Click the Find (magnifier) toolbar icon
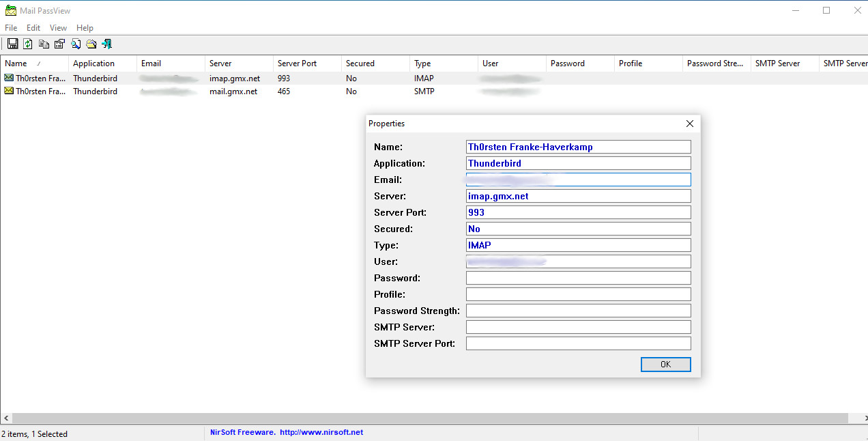The image size is (868, 441). (76, 44)
